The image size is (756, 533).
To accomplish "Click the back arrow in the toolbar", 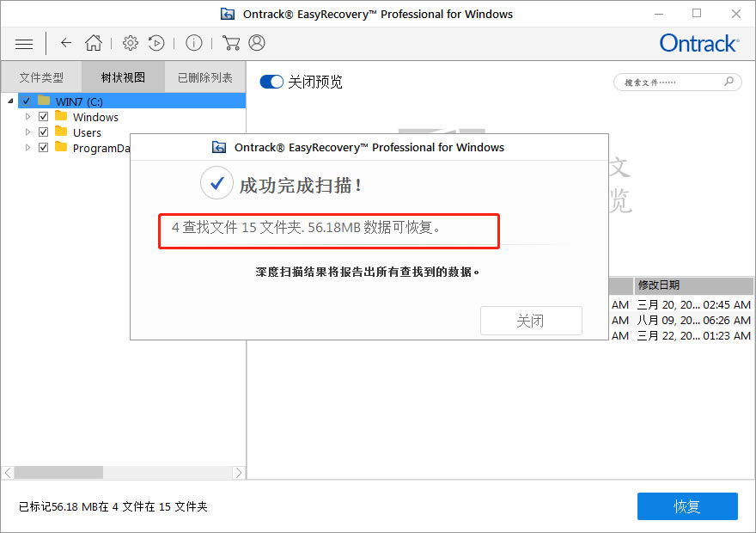I will (x=65, y=43).
